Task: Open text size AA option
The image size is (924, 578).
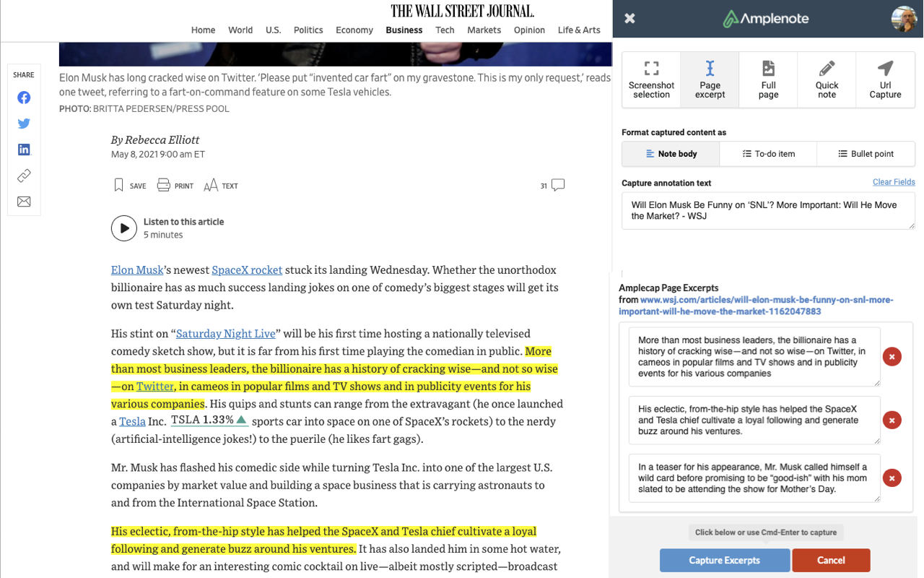Action: point(221,186)
